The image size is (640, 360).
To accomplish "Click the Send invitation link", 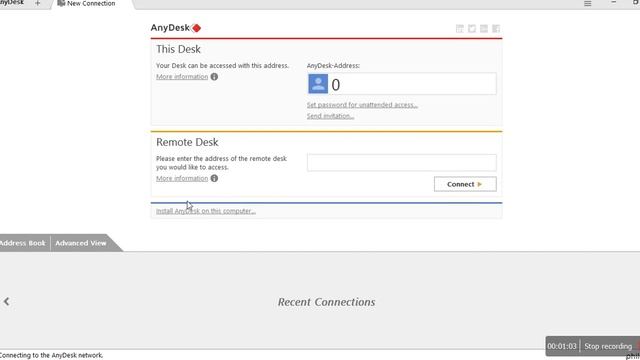I will click(331, 116).
